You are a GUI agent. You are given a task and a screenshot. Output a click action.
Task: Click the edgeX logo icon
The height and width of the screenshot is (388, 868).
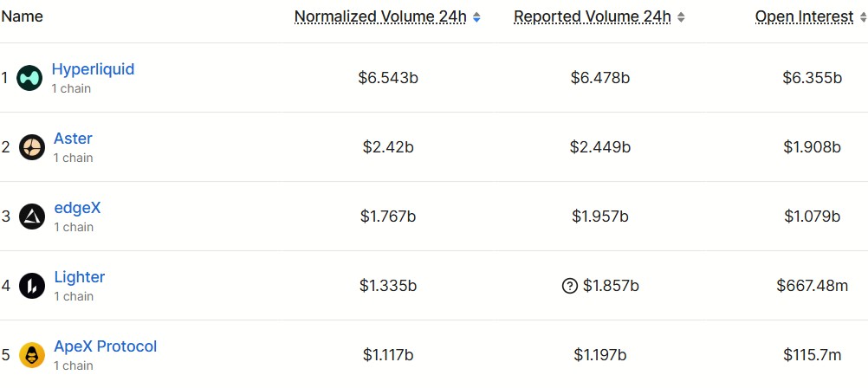coord(31,217)
